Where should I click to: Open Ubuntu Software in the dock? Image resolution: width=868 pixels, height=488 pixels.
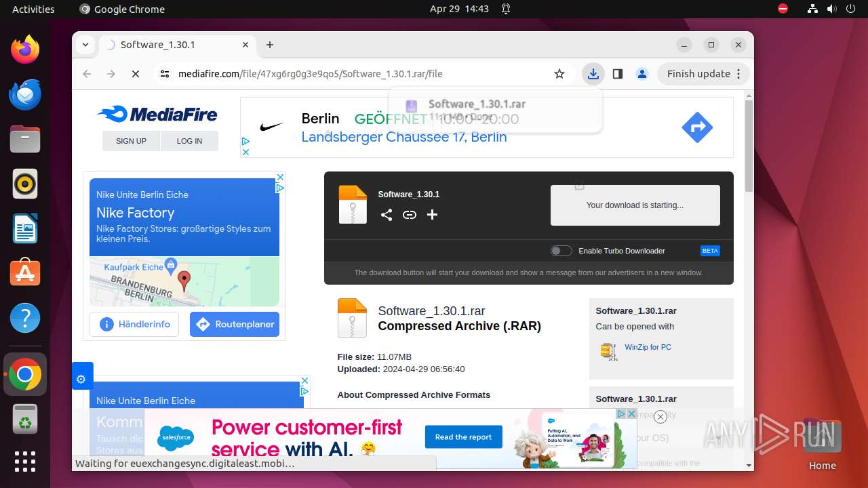25,273
